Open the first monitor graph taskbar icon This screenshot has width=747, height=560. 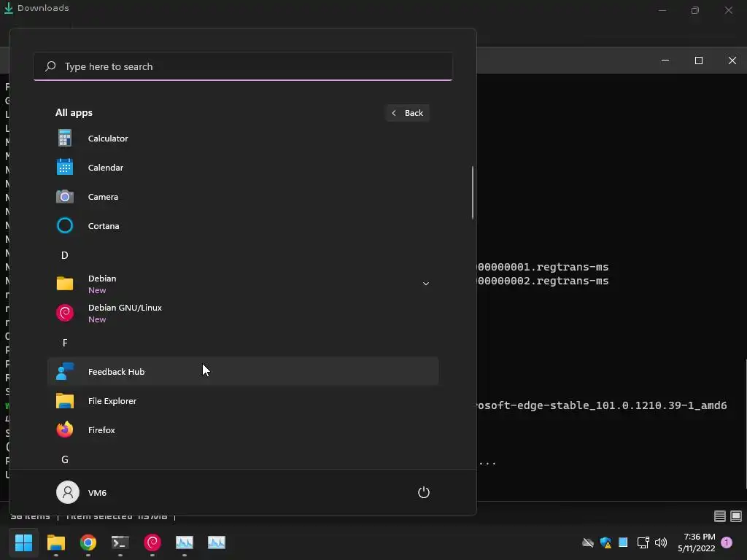point(185,542)
